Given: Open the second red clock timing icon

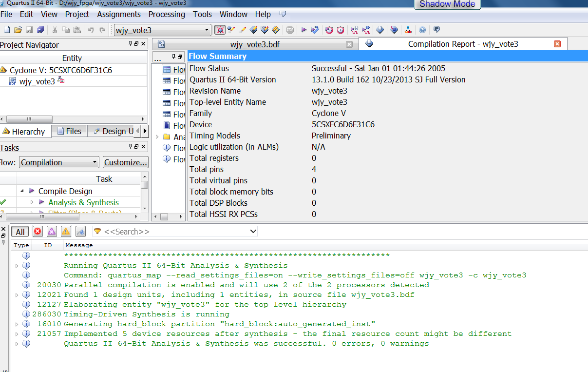Looking at the screenshot, I should pyautogui.click(x=341, y=30).
